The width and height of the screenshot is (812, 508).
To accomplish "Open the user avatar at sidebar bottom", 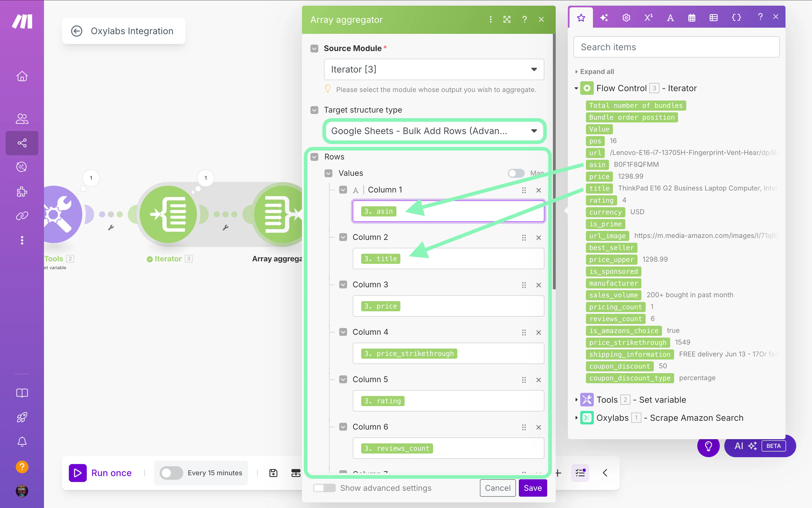I will [22, 491].
